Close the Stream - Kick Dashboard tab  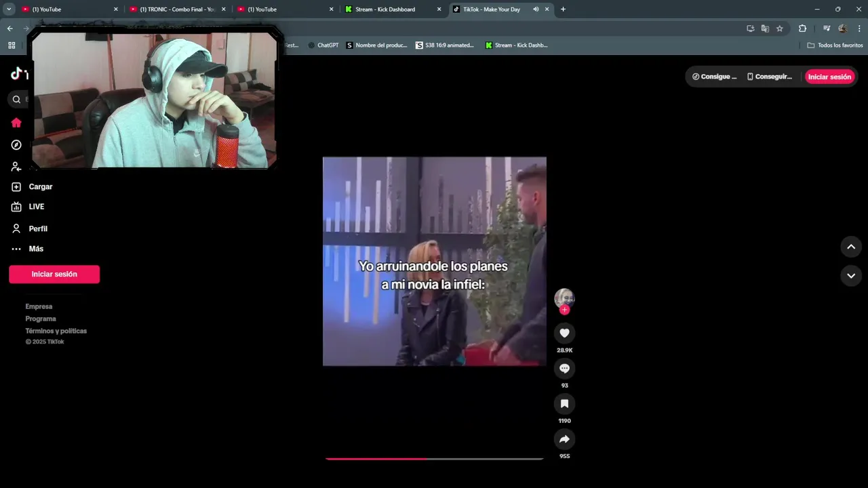click(439, 9)
